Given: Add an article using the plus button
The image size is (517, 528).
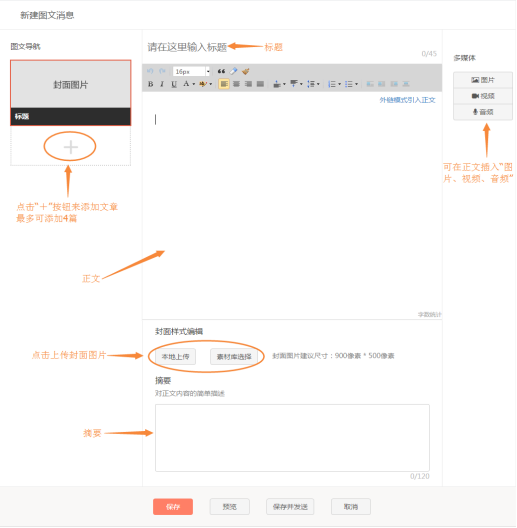Looking at the screenshot, I should [70, 147].
